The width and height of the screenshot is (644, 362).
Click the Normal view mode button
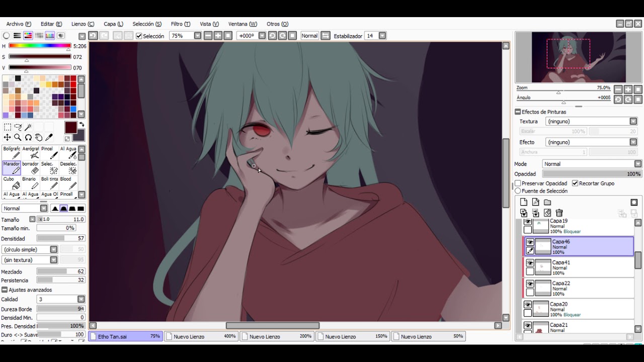(x=309, y=36)
